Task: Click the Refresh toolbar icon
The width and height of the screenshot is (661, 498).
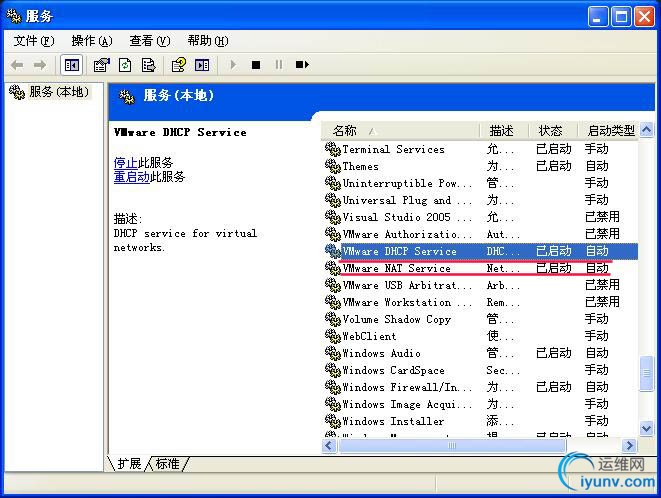Action: coord(125,65)
